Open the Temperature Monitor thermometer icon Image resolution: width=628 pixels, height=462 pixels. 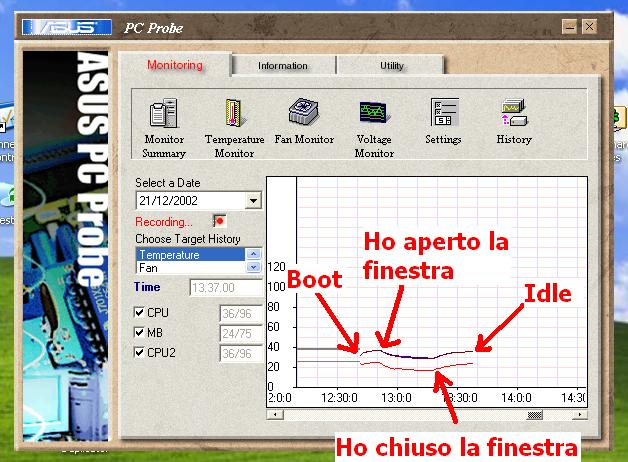(x=235, y=113)
